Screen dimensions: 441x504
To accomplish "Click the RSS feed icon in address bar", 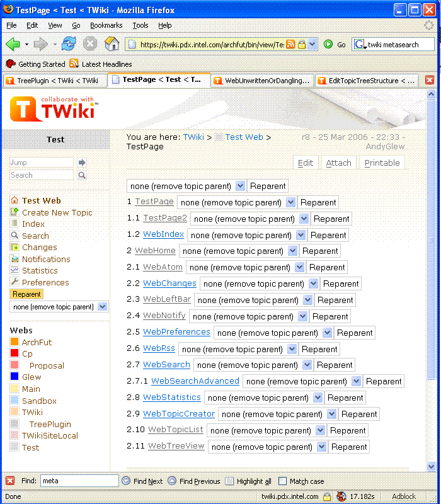I will pos(290,44).
